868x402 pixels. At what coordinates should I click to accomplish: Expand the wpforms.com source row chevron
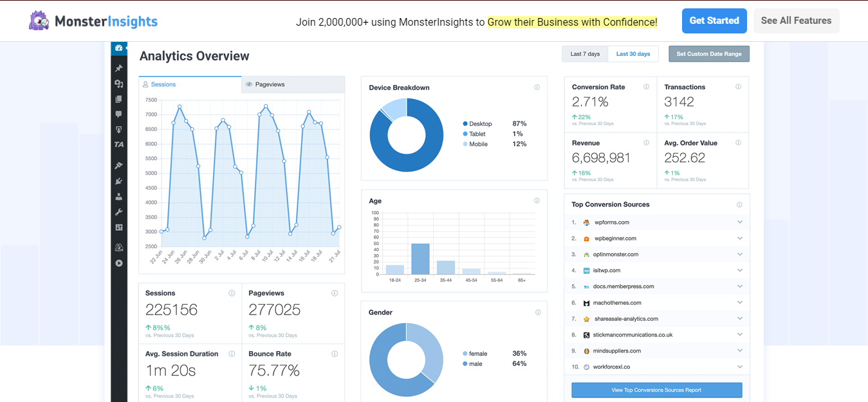coord(740,222)
